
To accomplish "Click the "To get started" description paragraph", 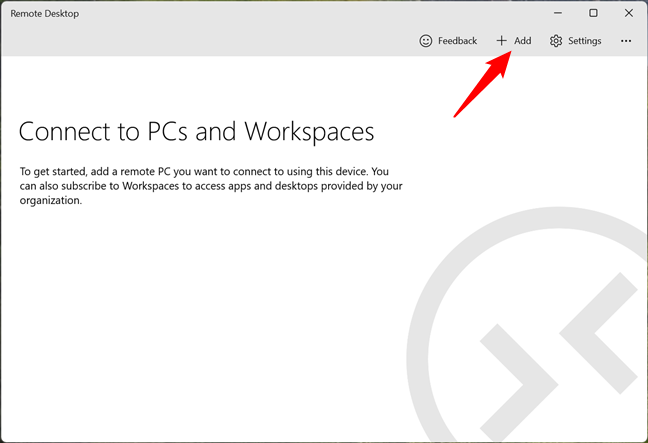I will click(211, 186).
